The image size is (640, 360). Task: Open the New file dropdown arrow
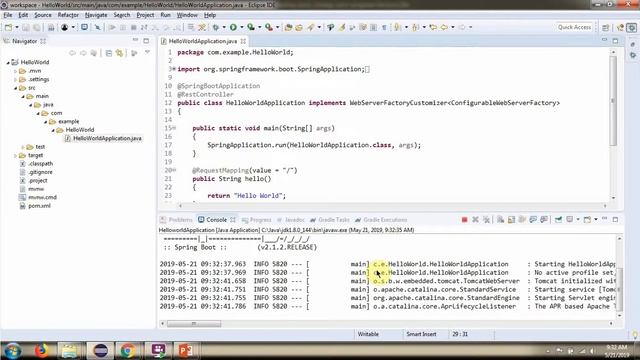17,27
